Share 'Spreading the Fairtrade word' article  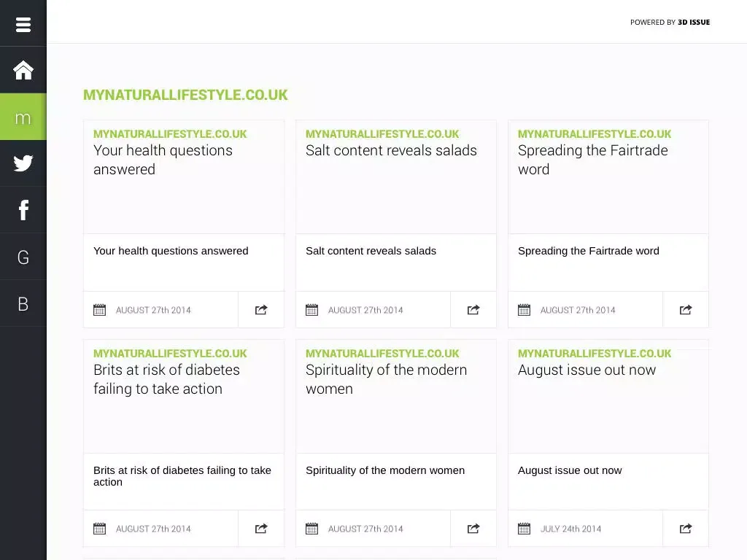tap(686, 310)
